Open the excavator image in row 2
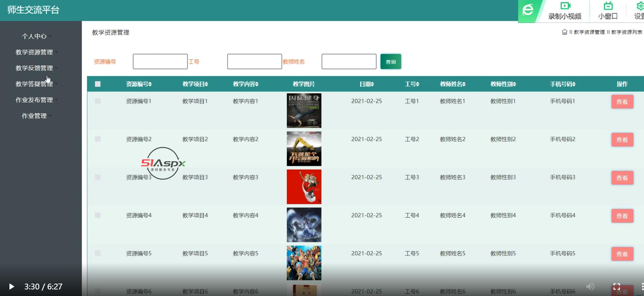644x296 pixels. click(x=304, y=149)
